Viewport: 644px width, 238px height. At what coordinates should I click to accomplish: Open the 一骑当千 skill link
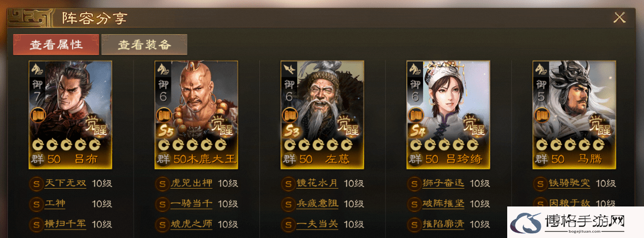192,204
